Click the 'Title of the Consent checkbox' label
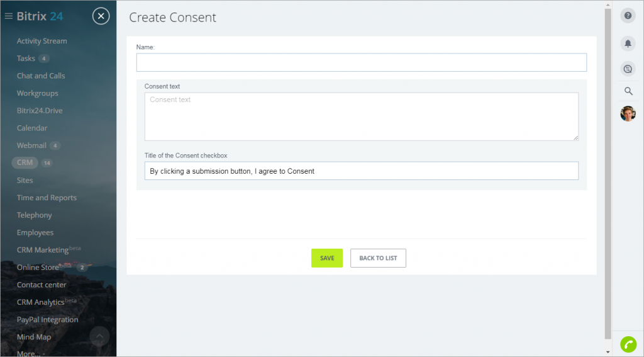The height and width of the screenshot is (357, 644). 186,156
